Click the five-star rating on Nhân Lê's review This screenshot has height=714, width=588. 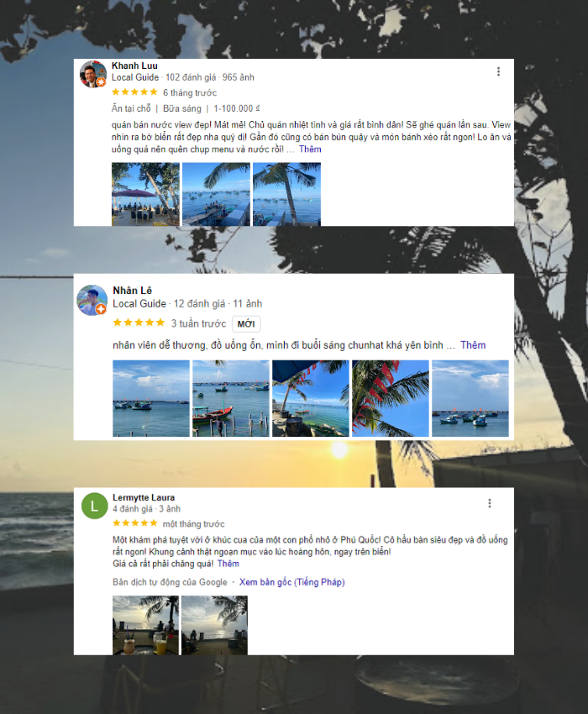[x=139, y=323]
